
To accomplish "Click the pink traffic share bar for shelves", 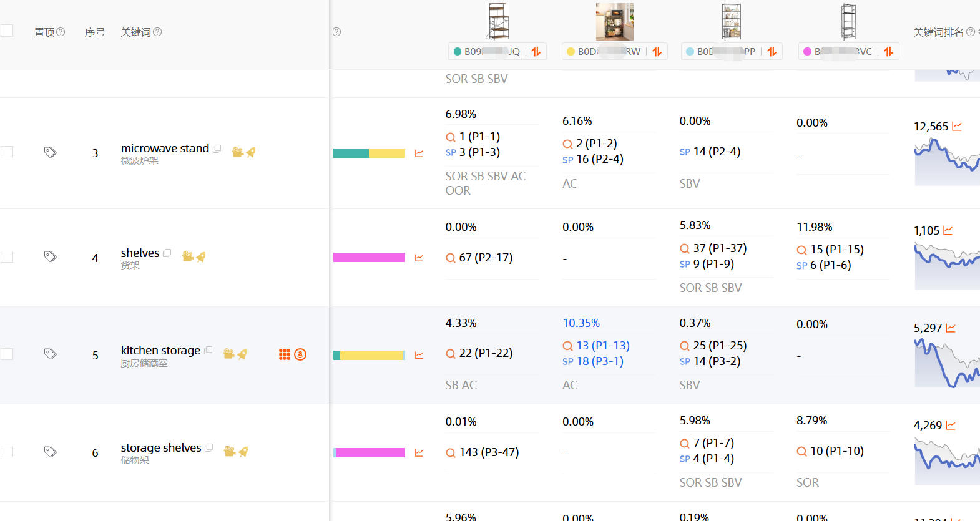I will pos(369,258).
